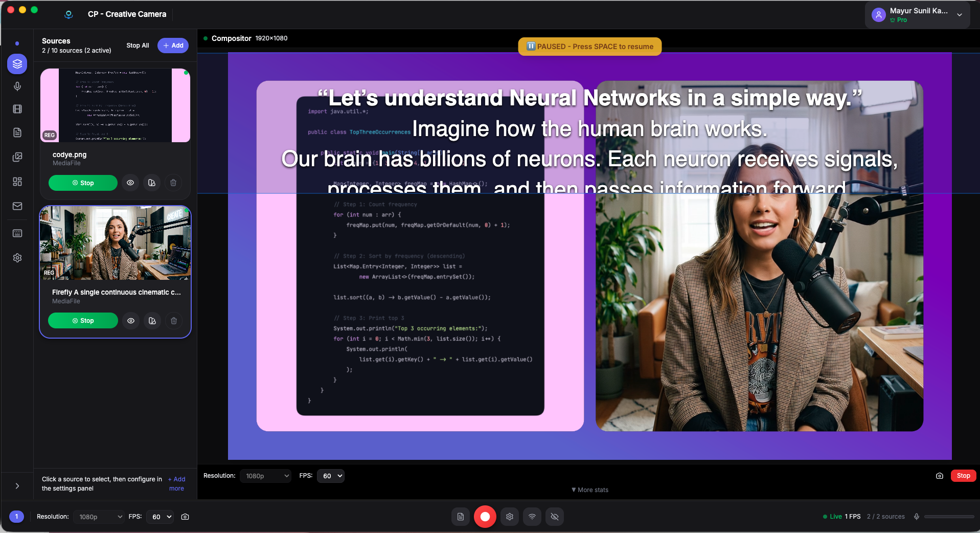The width and height of the screenshot is (980, 533).
Task: Open the Mail/inbox panel in sidebar
Action: (17, 206)
